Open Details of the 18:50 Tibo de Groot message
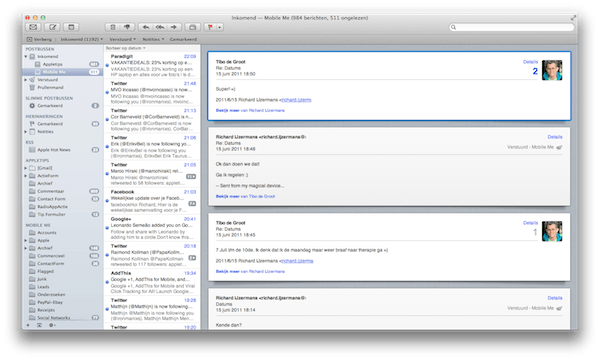 (530, 62)
